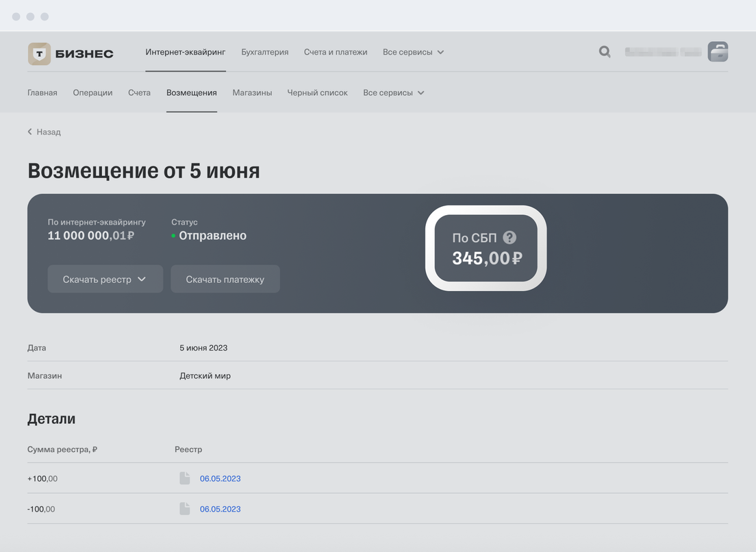Select the Возмещения tab

tap(192, 92)
